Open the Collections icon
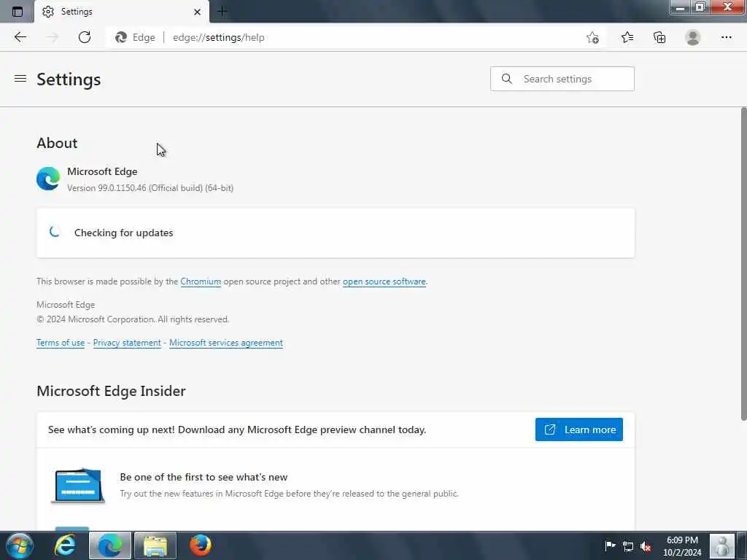Viewport: 747px width, 560px height. pos(659,37)
